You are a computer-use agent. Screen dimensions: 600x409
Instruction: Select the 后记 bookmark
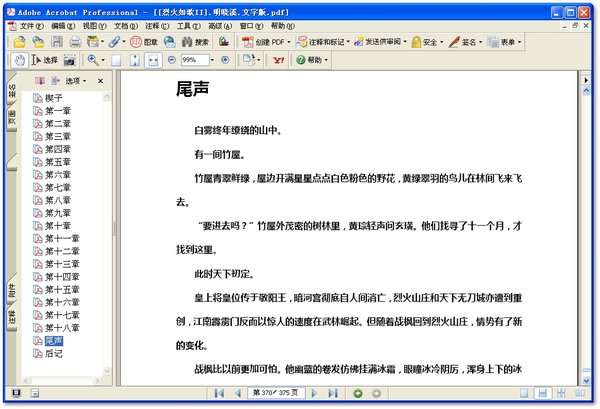pos(54,354)
